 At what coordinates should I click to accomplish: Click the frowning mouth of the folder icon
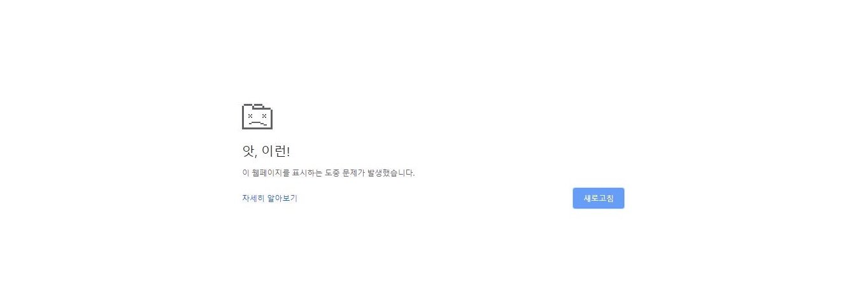tap(257, 122)
